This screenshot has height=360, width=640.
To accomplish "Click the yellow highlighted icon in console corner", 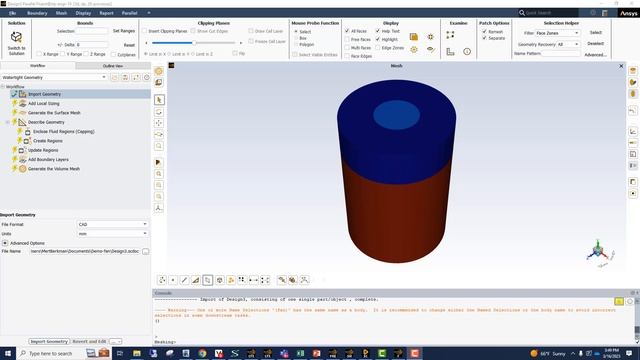I will [619, 301].
